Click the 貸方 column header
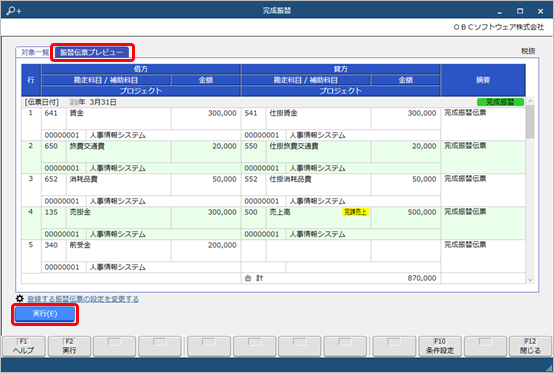Screen dimensions: 554x373 coord(341,69)
